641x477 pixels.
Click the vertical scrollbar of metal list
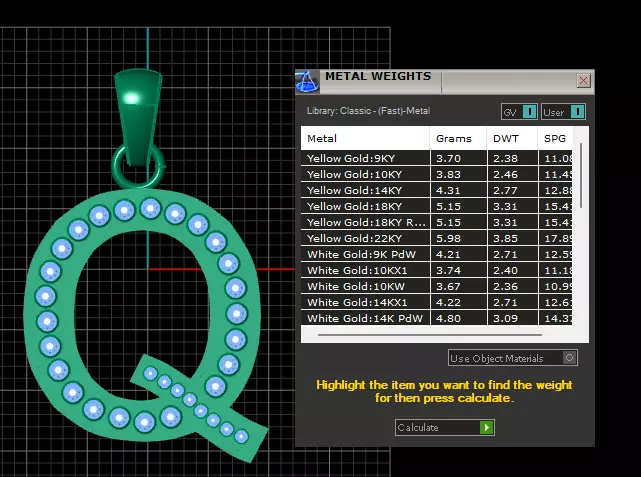581,175
